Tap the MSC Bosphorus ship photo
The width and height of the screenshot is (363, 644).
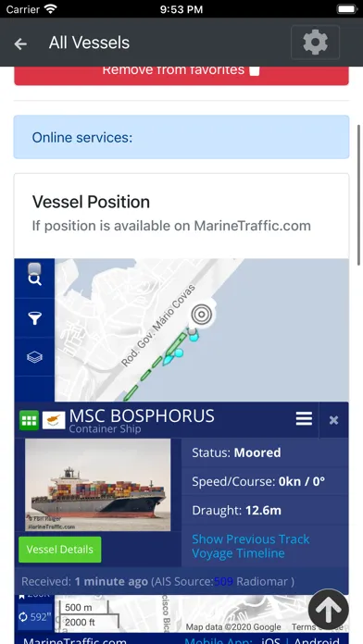click(98, 485)
